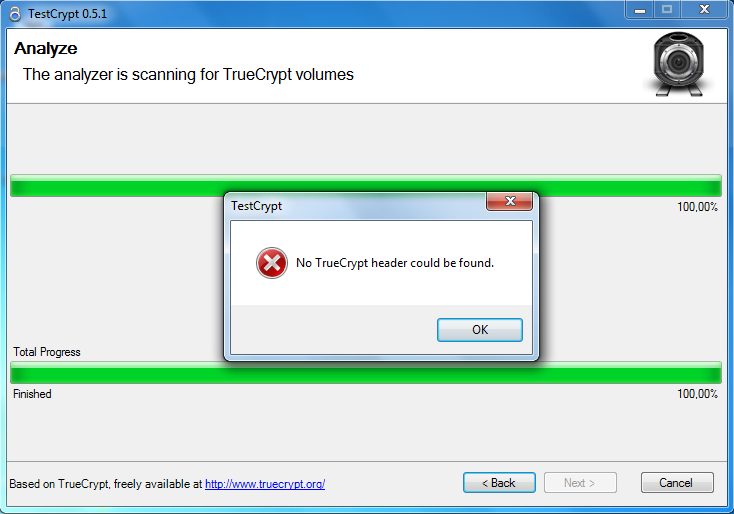Open the truecrypt.org hyperlink
Screen dimensions: 734x514
265,484
